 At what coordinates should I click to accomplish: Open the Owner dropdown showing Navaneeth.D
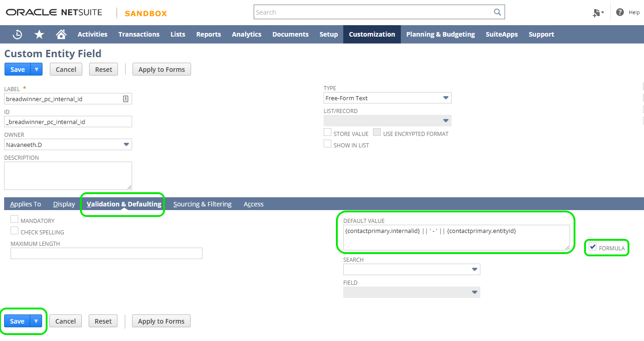coord(68,144)
